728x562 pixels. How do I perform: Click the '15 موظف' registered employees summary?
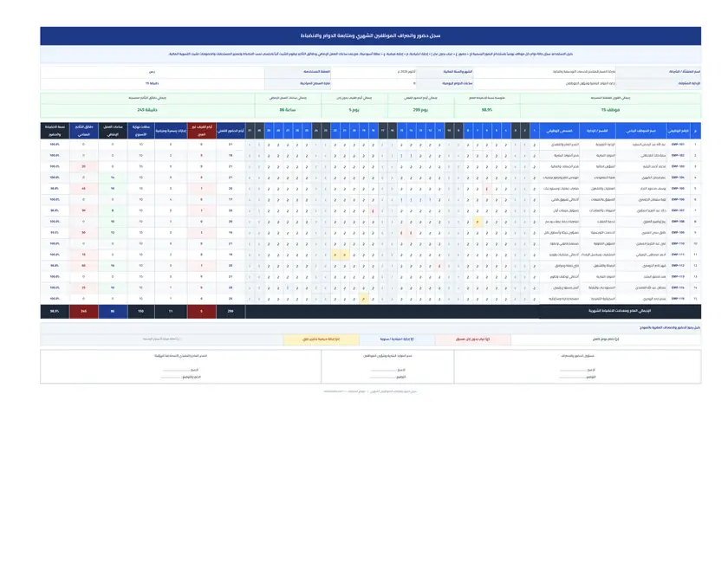(x=610, y=110)
